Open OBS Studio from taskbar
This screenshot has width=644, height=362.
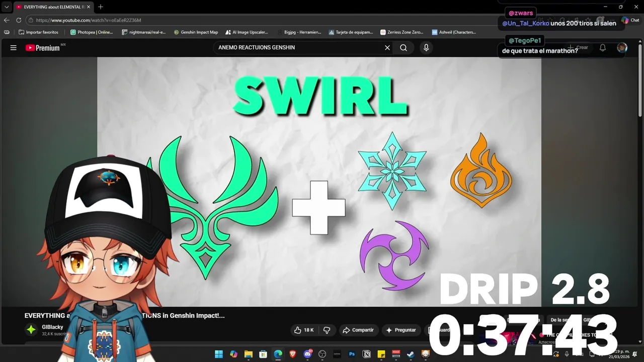[x=323, y=354]
